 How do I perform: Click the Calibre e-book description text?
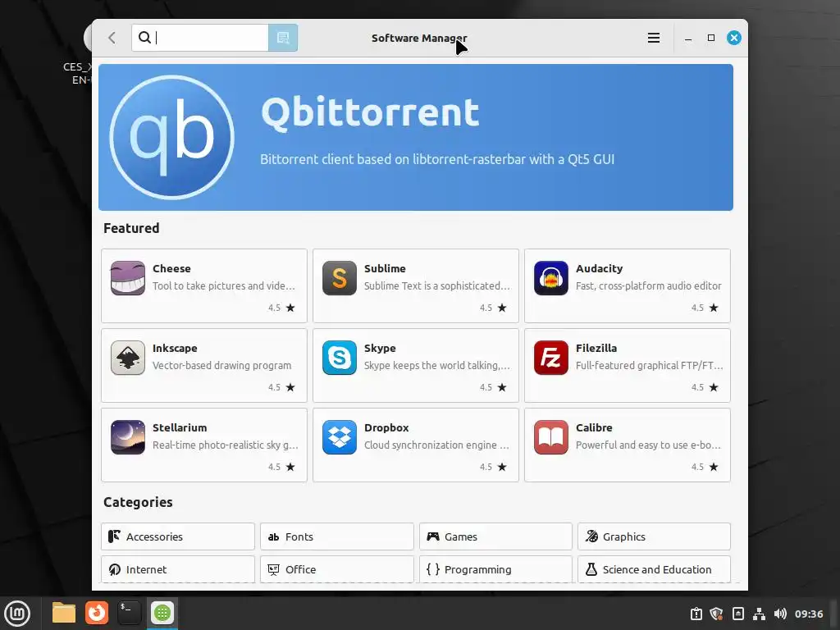pyautogui.click(x=648, y=445)
